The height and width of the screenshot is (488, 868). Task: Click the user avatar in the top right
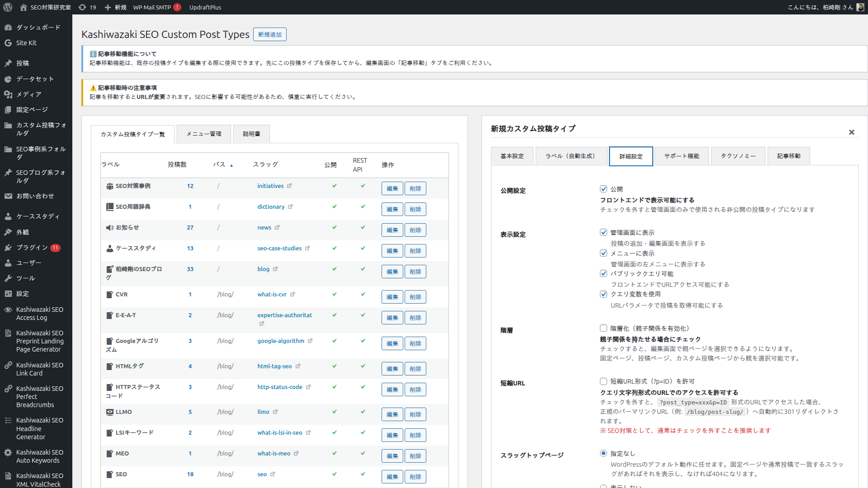tap(860, 7)
